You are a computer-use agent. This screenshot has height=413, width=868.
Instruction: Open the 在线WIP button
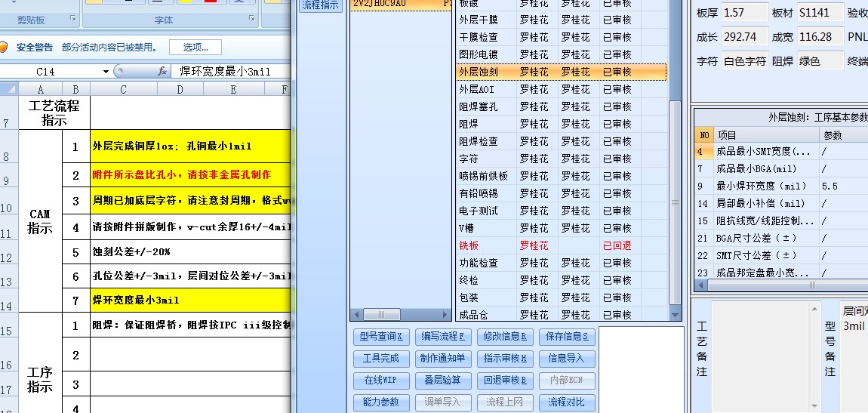click(x=381, y=381)
